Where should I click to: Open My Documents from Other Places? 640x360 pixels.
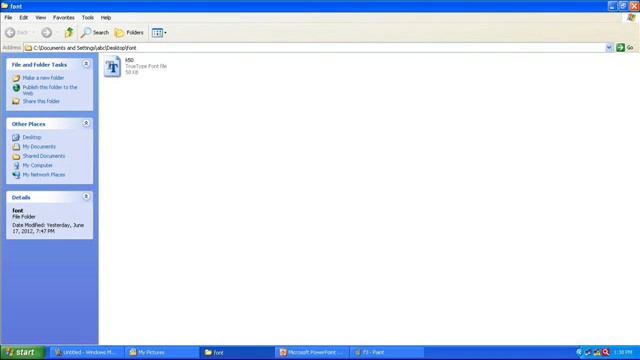[39, 147]
